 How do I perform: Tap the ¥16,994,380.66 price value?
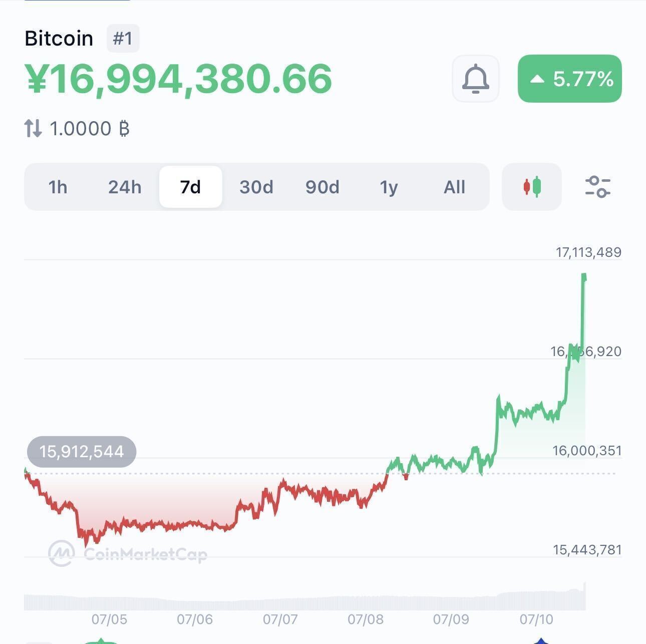tap(178, 79)
